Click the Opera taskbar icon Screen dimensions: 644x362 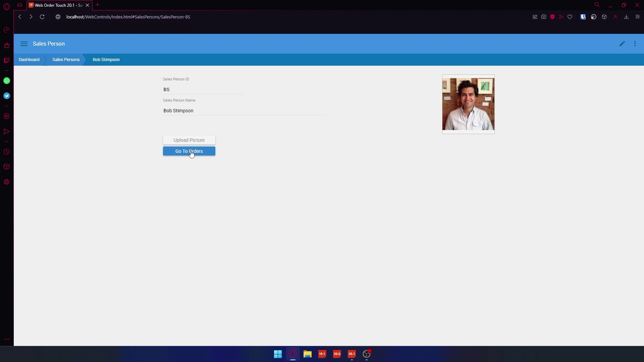293,354
